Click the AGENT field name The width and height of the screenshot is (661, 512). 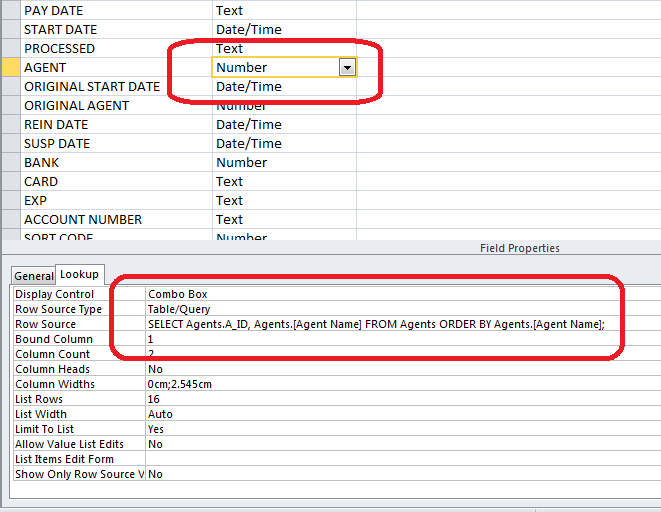45,67
